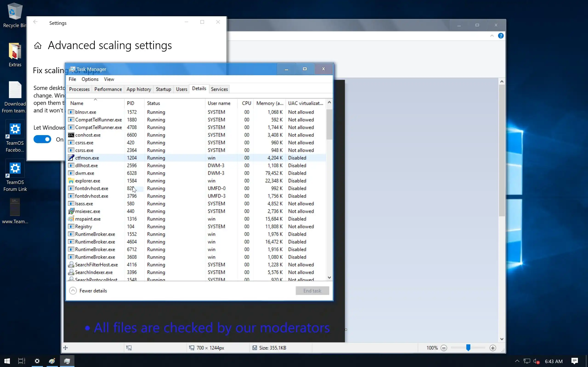Click Paint help question mark icon

pos(500,36)
